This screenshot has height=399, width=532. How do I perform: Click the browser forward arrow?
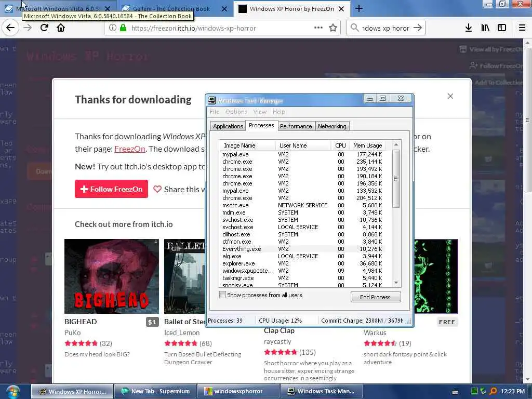coord(28,28)
